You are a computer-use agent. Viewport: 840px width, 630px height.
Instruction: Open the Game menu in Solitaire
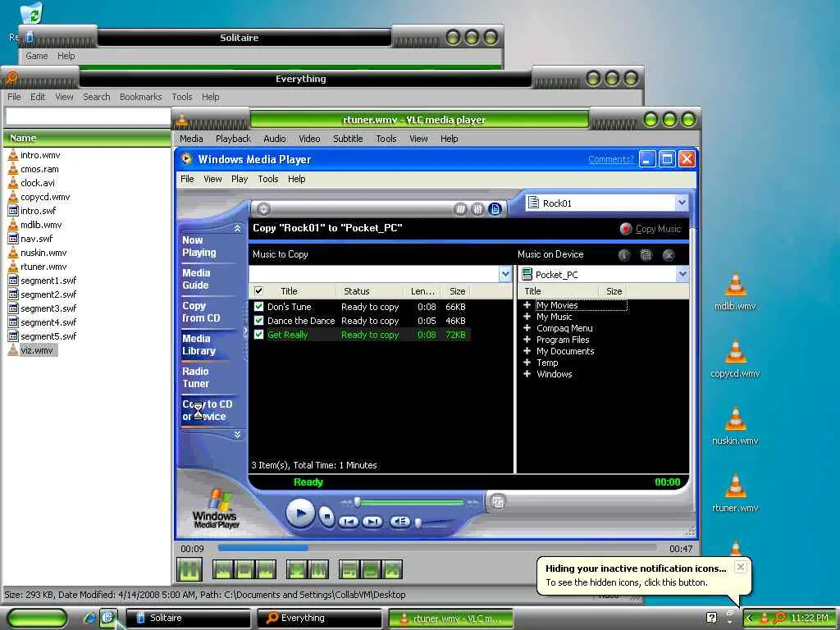coord(36,56)
